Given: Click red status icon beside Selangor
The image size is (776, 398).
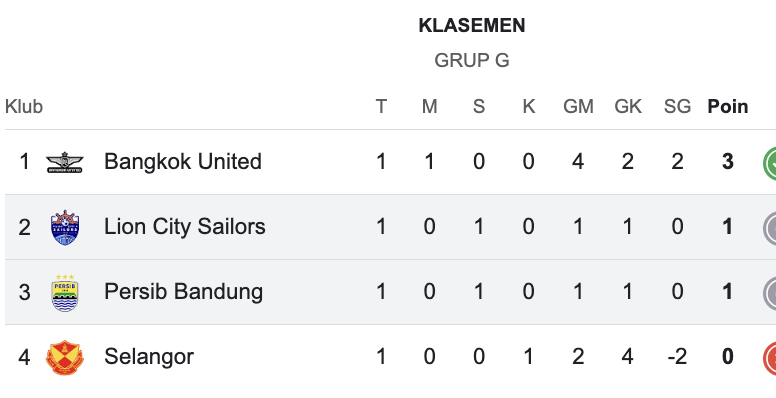Looking at the screenshot, I should pos(770,357).
